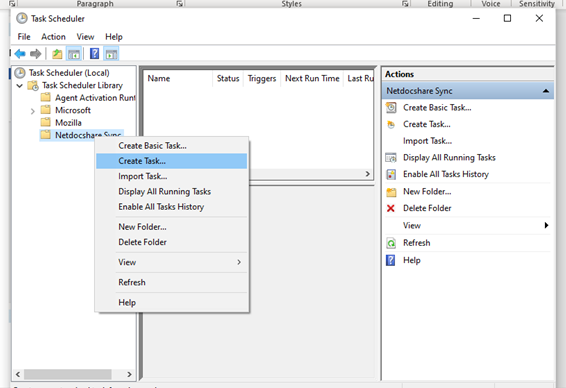The image size is (566, 388).
Task: Expand the Microsoft folder in tree
Action: click(x=32, y=111)
